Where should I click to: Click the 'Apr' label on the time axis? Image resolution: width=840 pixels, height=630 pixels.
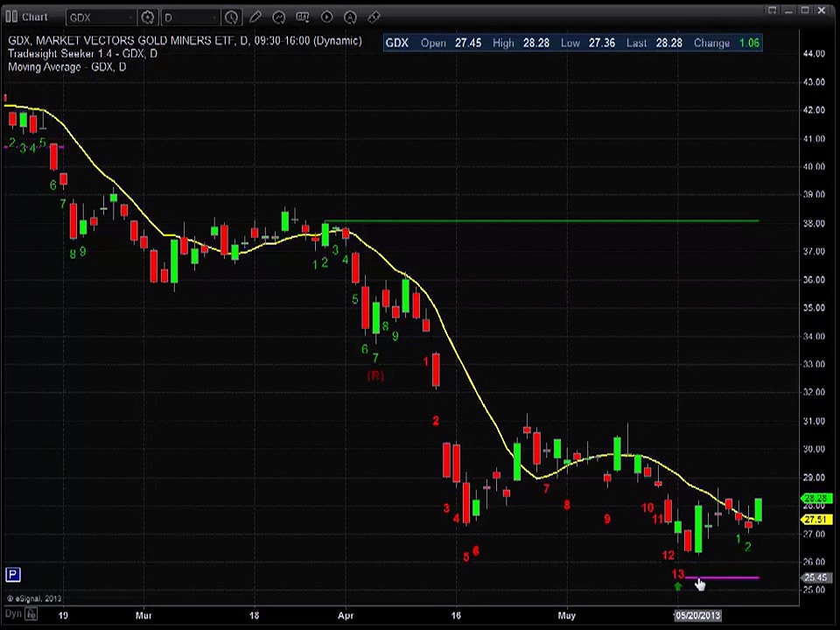pyautogui.click(x=346, y=615)
